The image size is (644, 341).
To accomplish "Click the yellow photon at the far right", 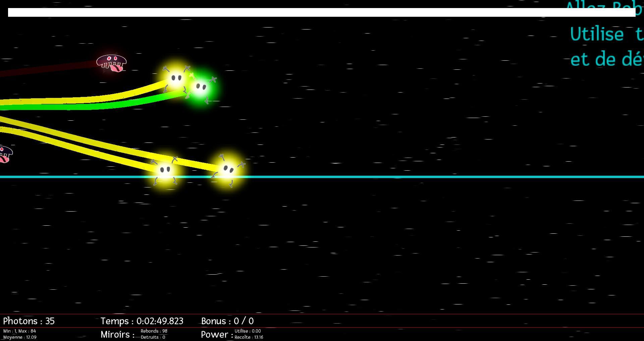I will point(228,170).
